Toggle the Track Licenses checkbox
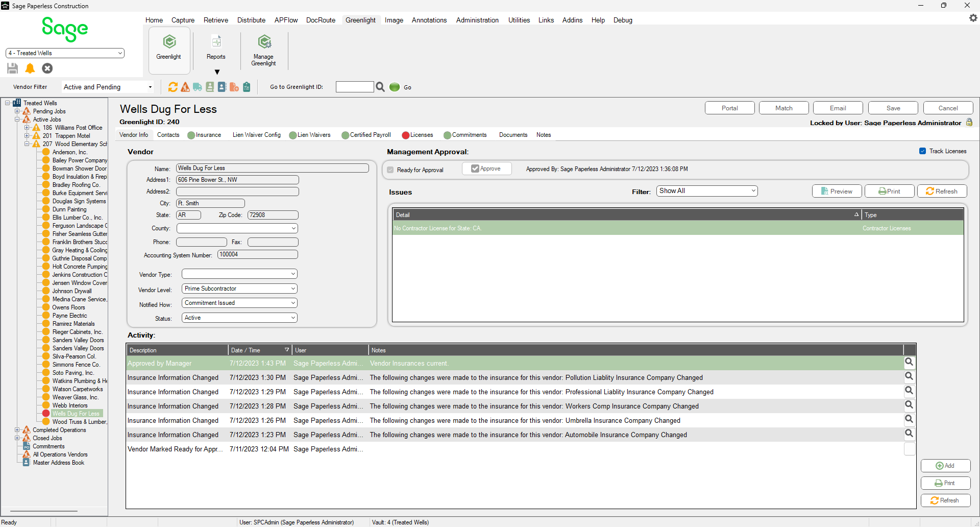980x527 pixels. [x=923, y=151]
